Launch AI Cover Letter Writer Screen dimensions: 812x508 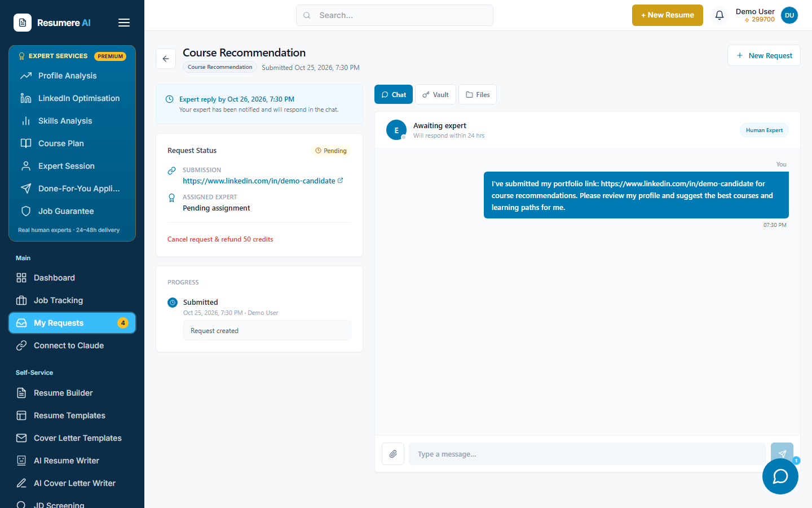(x=72, y=483)
